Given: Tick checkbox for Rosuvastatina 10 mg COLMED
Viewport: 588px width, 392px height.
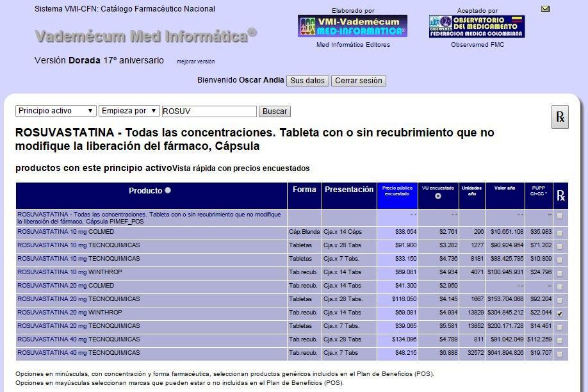Looking at the screenshot, I should 560,233.
